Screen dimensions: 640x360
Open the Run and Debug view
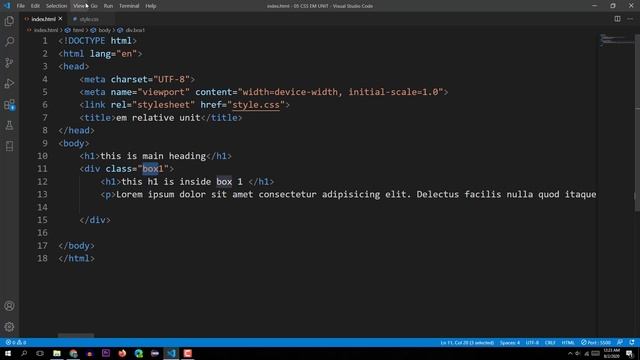[9, 83]
